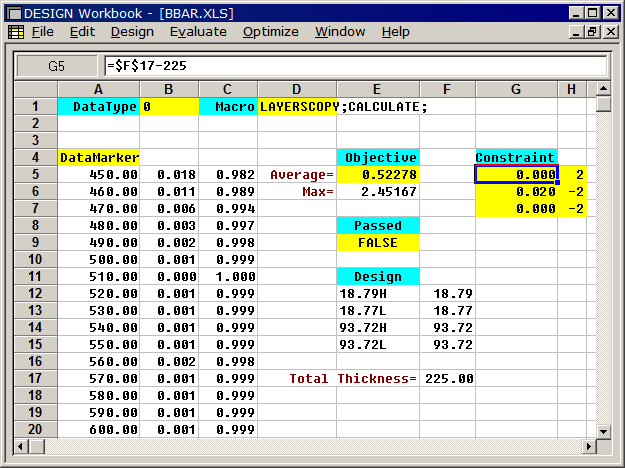The width and height of the screenshot is (625, 468).
Task: Minimize the BBAR.XLS document window
Action: pyautogui.click(x=576, y=32)
